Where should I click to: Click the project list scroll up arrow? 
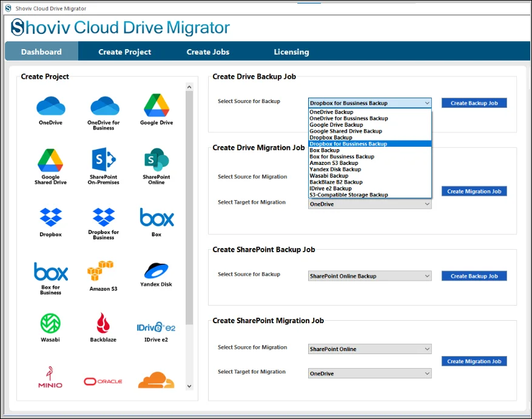[189, 87]
